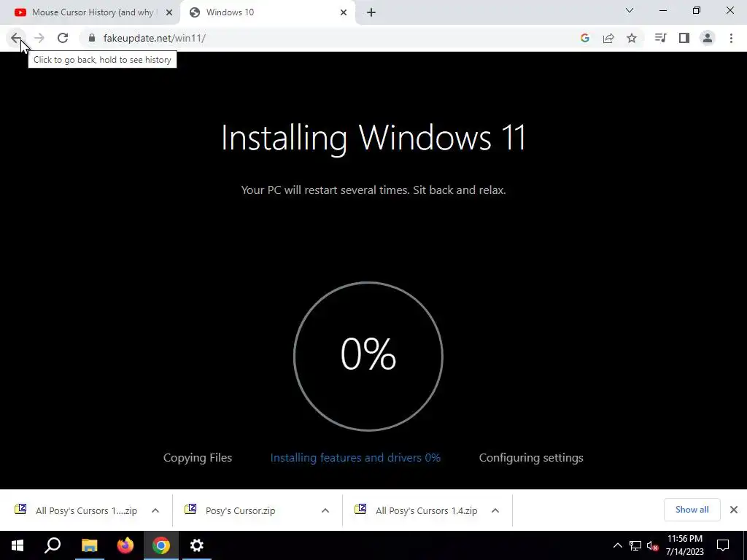Click the Google icon in address bar
Screen dimensions: 747x560
point(585,38)
